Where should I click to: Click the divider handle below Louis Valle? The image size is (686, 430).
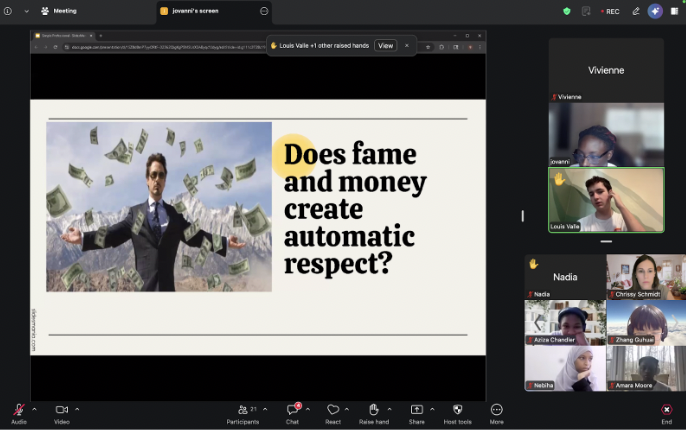point(606,241)
